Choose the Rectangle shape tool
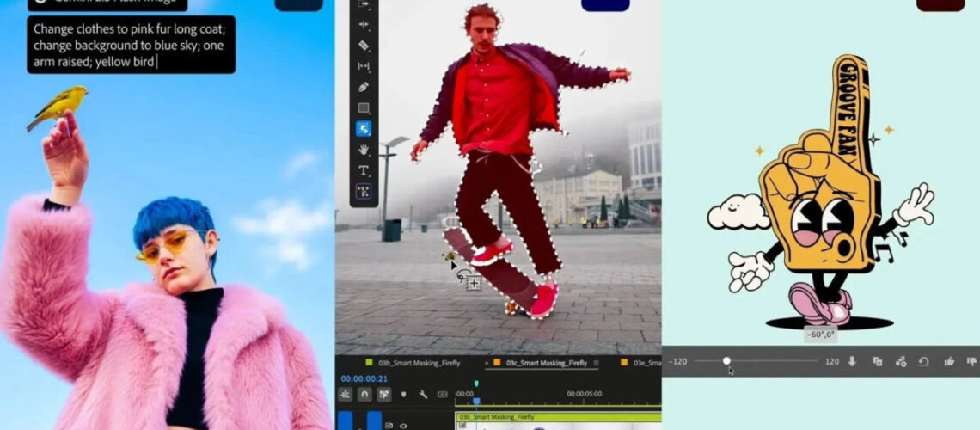This screenshot has height=430, width=980. (364, 108)
